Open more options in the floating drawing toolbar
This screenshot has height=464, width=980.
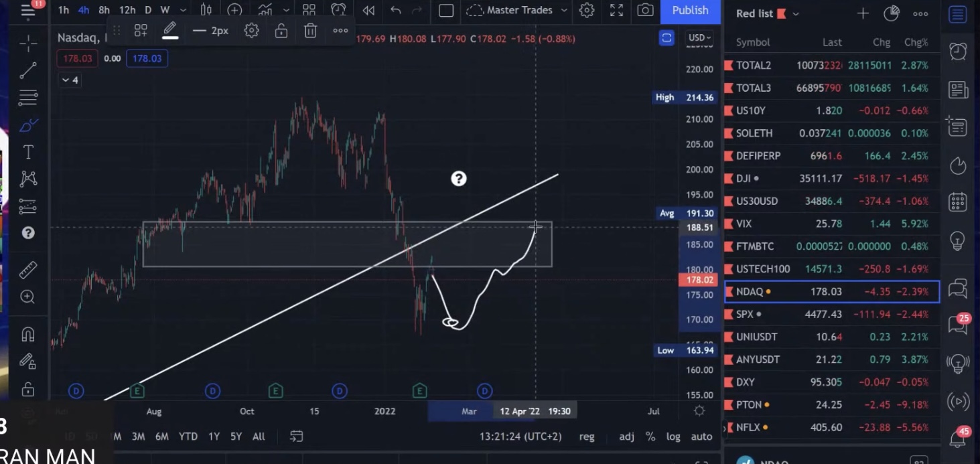click(x=340, y=31)
